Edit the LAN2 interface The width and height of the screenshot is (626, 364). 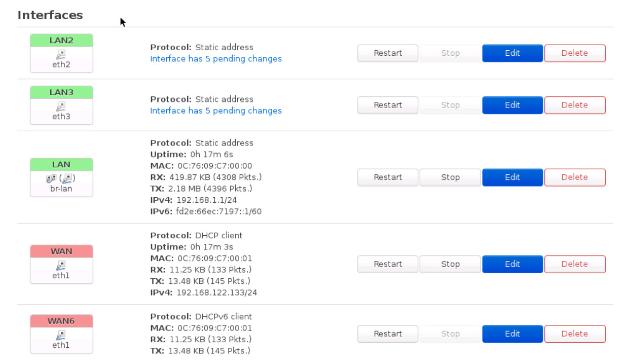click(x=512, y=53)
